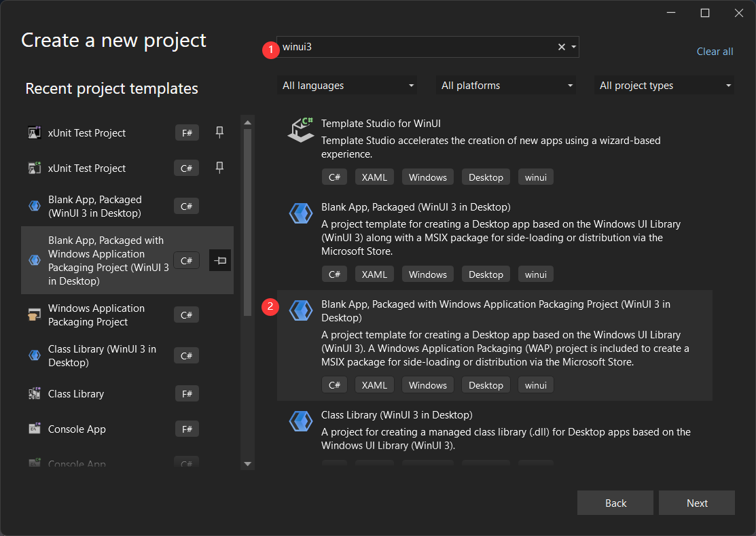The height and width of the screenshot is (536, 756).
Task: Clear the winui3 search using the X icon
Action: (561, 47)
